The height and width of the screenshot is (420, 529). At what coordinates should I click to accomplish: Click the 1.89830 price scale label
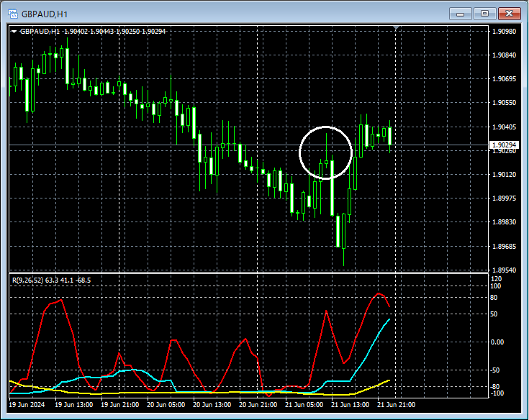pos(504,222)
